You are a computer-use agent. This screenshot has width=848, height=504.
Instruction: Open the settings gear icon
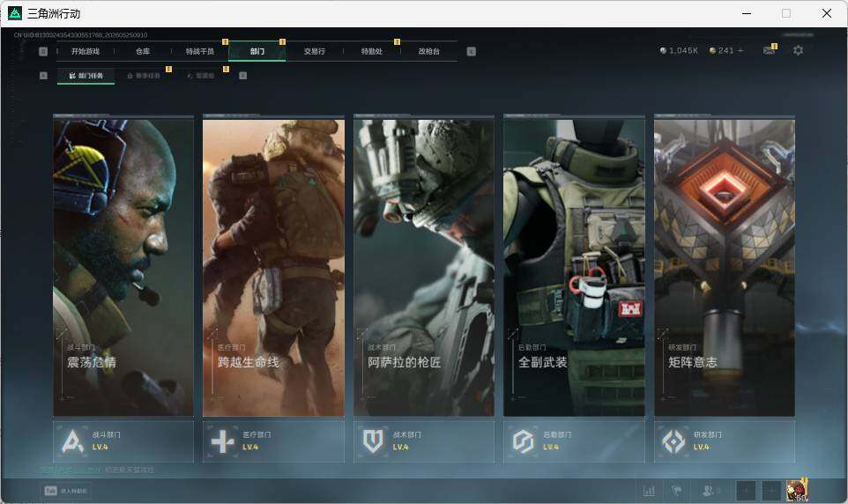tap(799, 50)
